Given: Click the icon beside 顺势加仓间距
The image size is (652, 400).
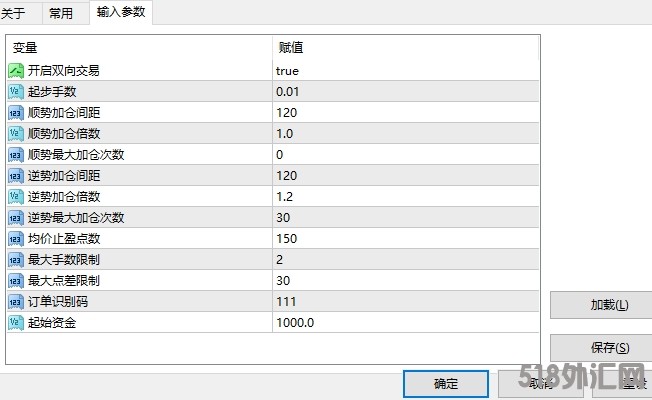Looking at the screenshot, I should [16, 113].
